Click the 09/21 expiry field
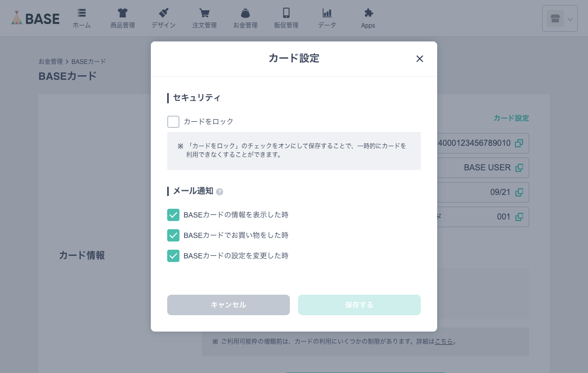588x373 pixels. [x=483, y=192]
